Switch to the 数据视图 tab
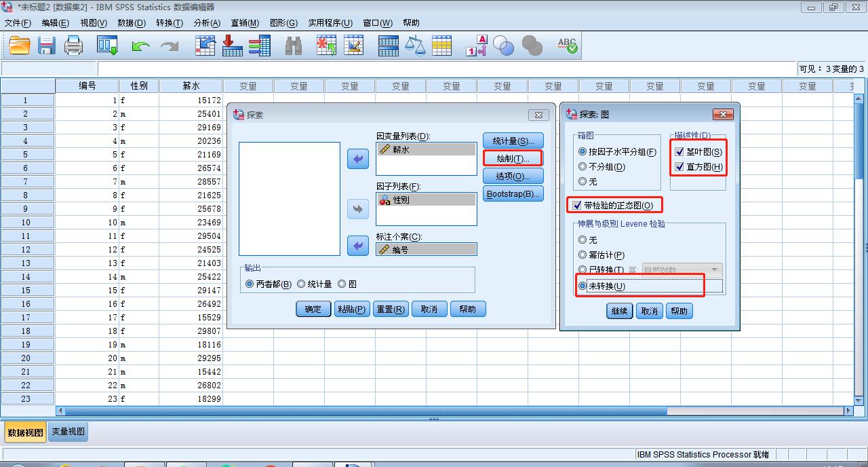Viewport: 868px width, 467px height. pyautogui.click(x=26, y=432)
